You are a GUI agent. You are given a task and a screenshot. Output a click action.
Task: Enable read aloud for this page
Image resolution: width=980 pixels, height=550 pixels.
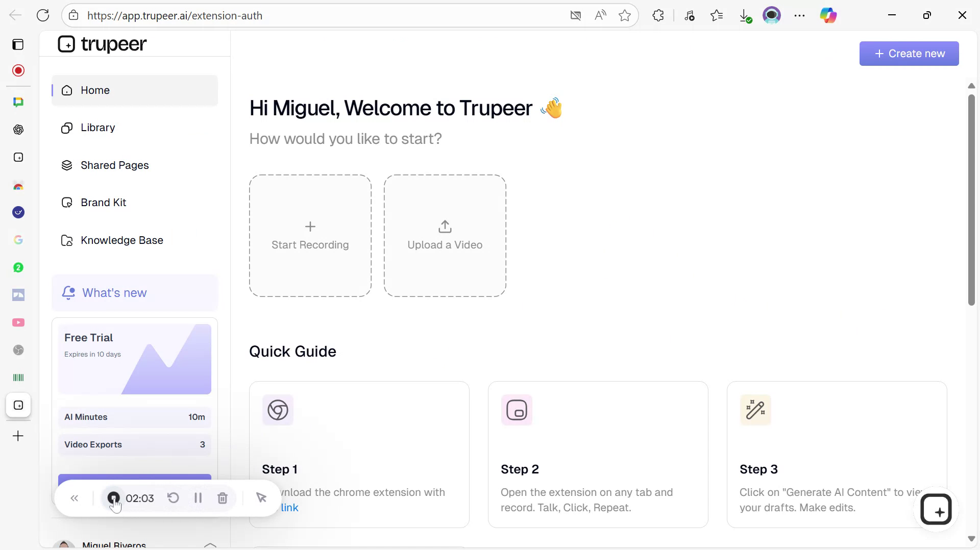(600, 15)
